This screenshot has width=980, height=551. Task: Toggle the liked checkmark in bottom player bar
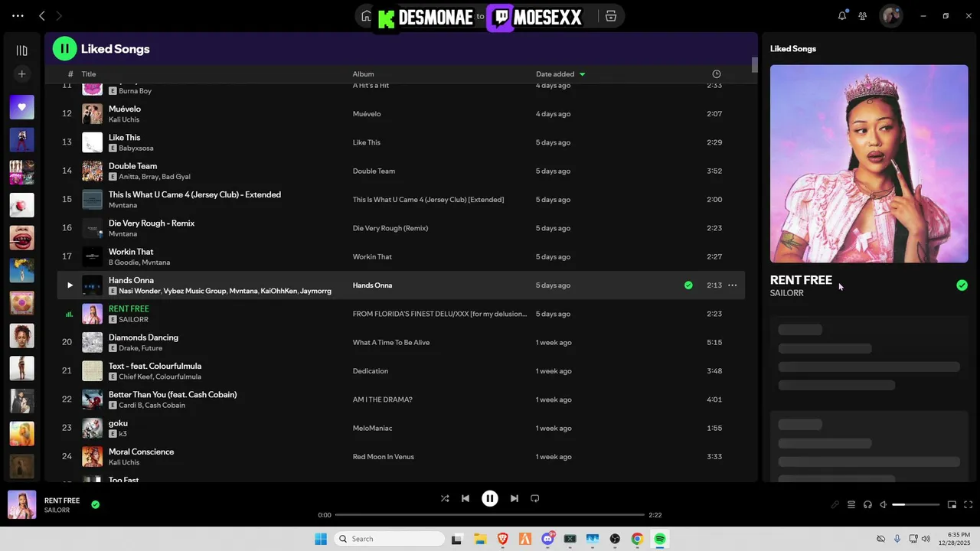click(96, 504)
